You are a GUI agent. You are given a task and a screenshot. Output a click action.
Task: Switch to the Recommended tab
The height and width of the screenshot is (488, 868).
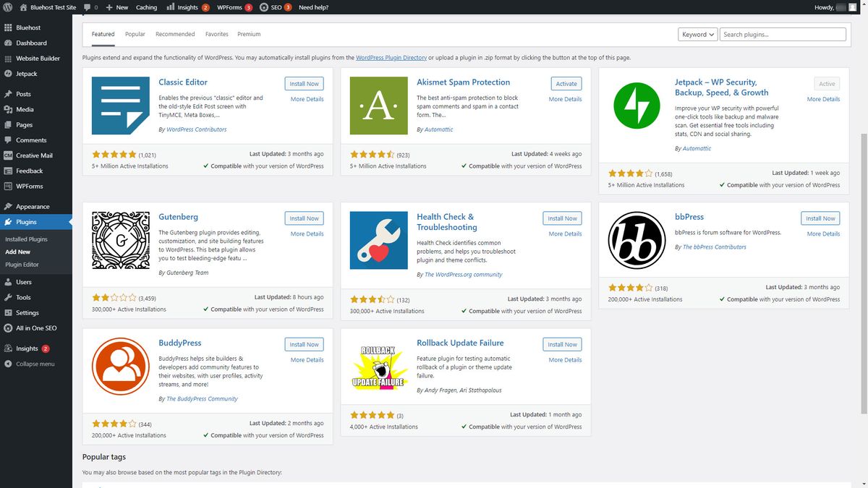point(175,34)
